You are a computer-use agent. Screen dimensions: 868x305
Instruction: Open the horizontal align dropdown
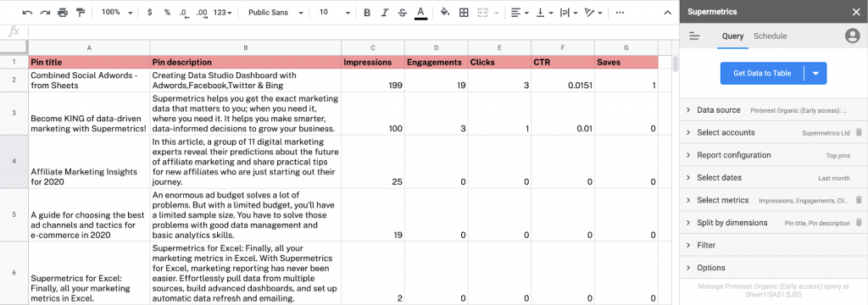[x=520, y=12]
